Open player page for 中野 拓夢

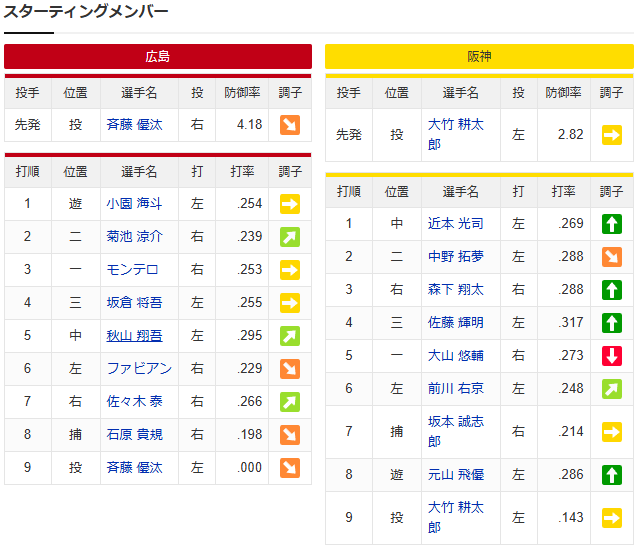click(456, 256)
